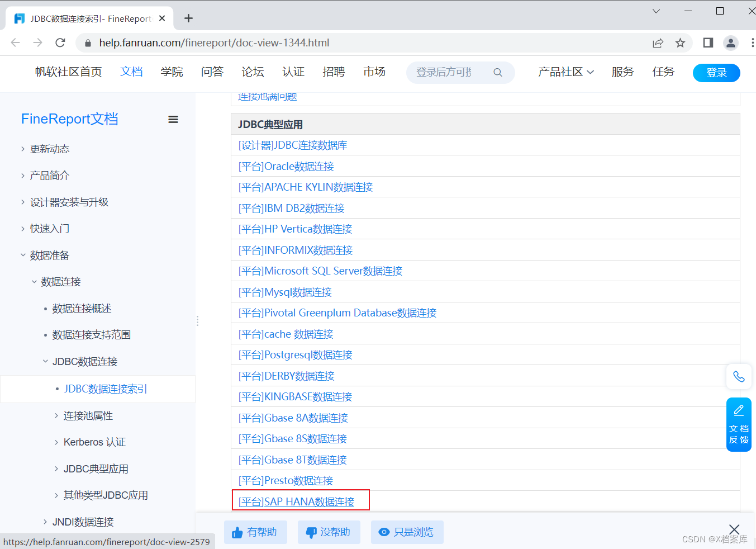Expand the 更新动态 tree node
756x549 pixels.
23,149
